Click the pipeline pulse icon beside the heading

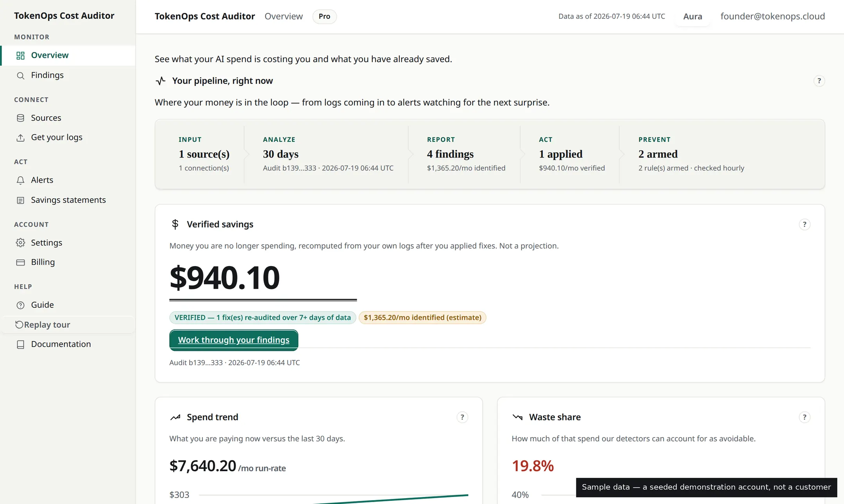(x=161, y=81)
